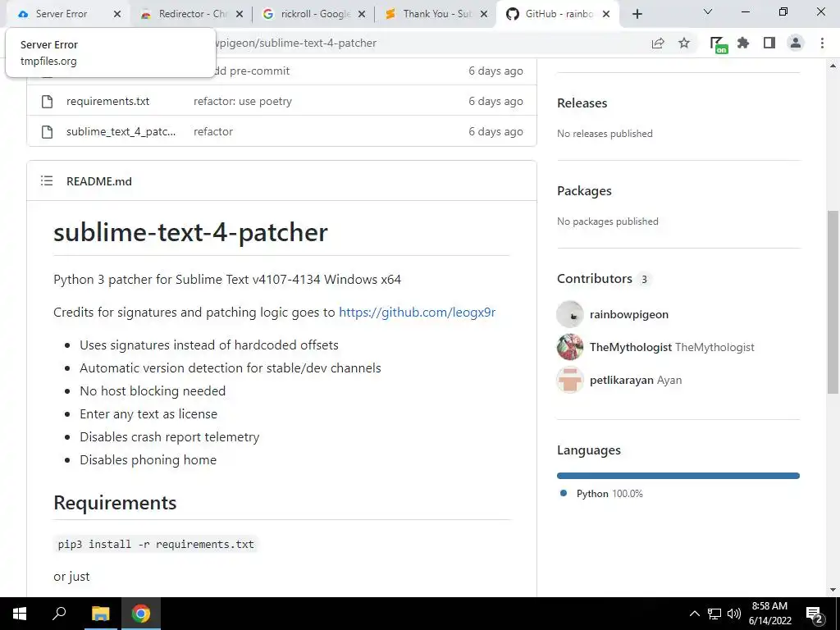Click file icon next to sublime_text_4_patc...

pos(47,132)
